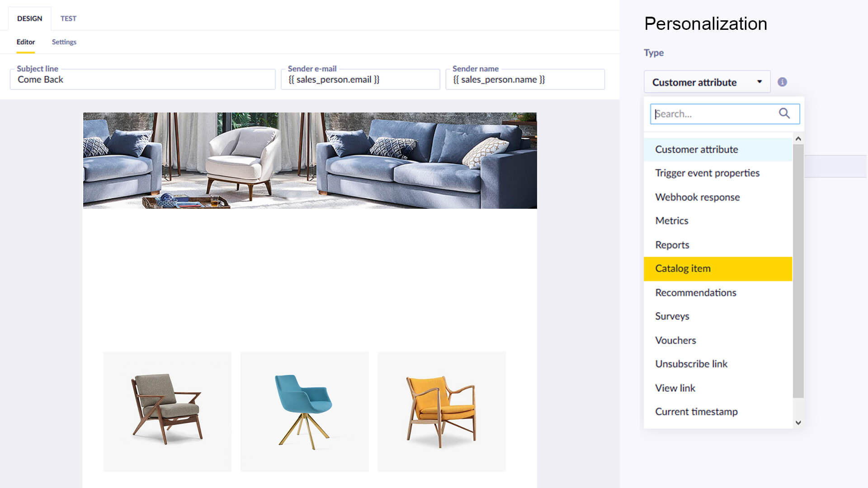Switch to the DESIGN tab

coord(29,19)
